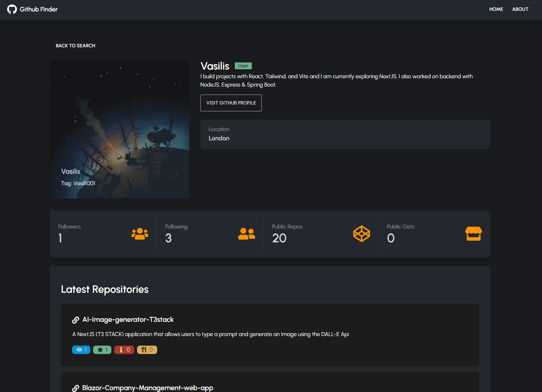This screenshot has width=542, height=392.
Task: Click the BACK TO SEARCH link
Action: [x=75, y=45]
